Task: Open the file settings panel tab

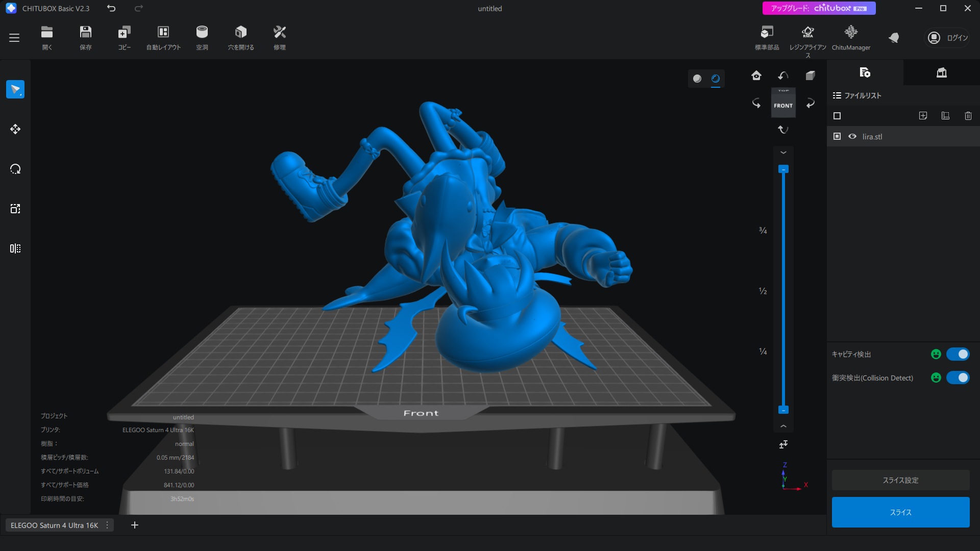Action: (x=865, y=72)
